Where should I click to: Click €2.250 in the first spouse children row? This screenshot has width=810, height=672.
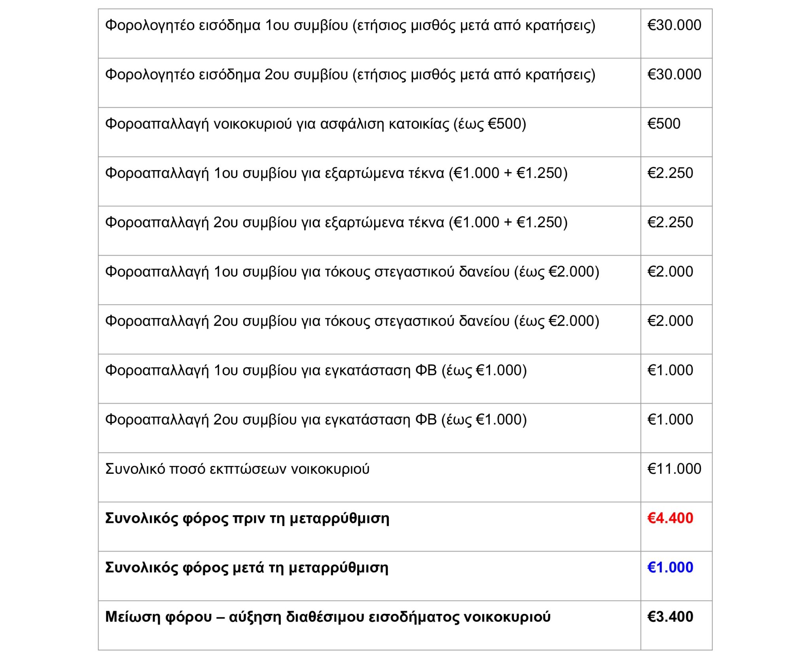pyautogui.click(x=670, y=174)
